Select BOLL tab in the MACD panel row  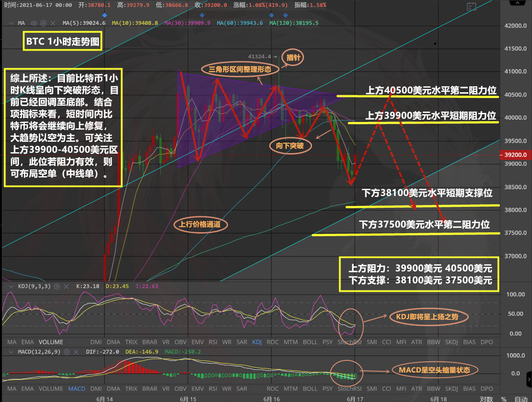tap(310, 389)
